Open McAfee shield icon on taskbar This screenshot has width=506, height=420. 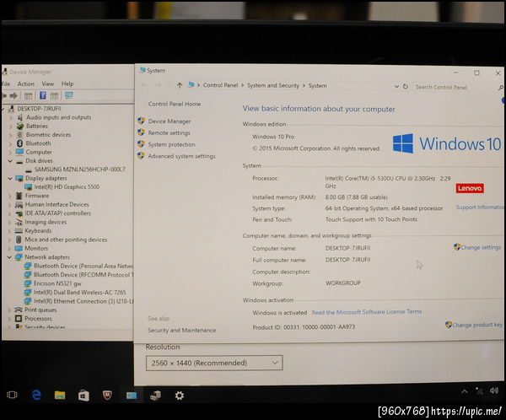tap(107, 396)
